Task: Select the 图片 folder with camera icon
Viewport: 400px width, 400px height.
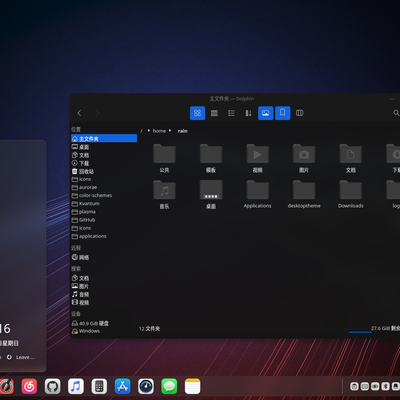Action: (x=304, y=158)
